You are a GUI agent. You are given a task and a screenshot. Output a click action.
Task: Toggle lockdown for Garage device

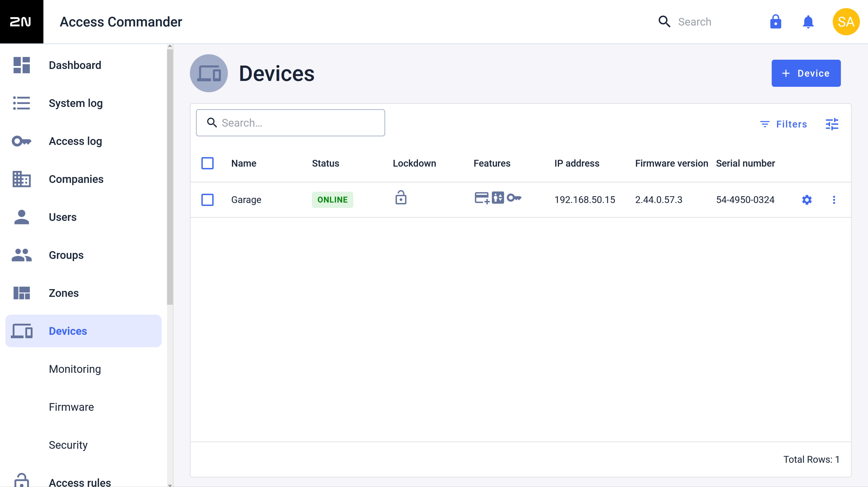[x=401, y=197]
